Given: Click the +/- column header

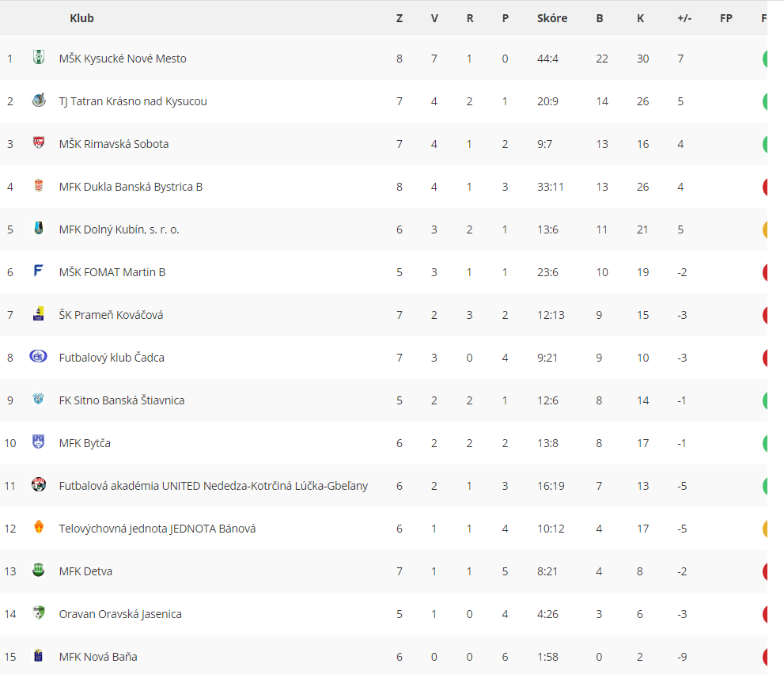Looking at the screenshot, I should click(x=684, y=18).
